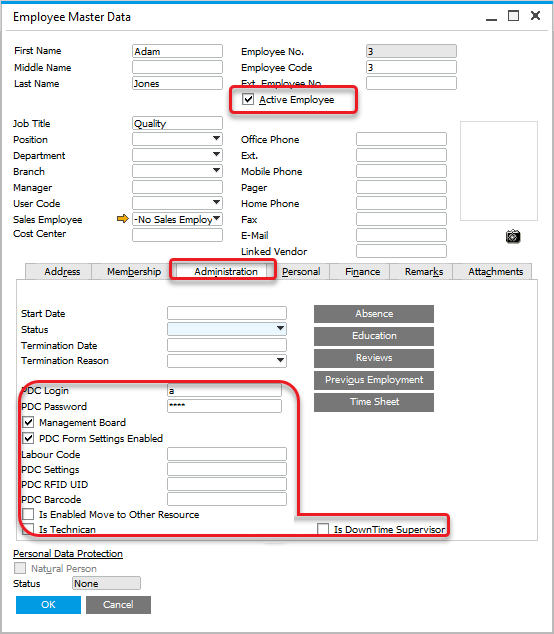Click the Absence button
The image size is (554, 634).
(x=374, y=314)
